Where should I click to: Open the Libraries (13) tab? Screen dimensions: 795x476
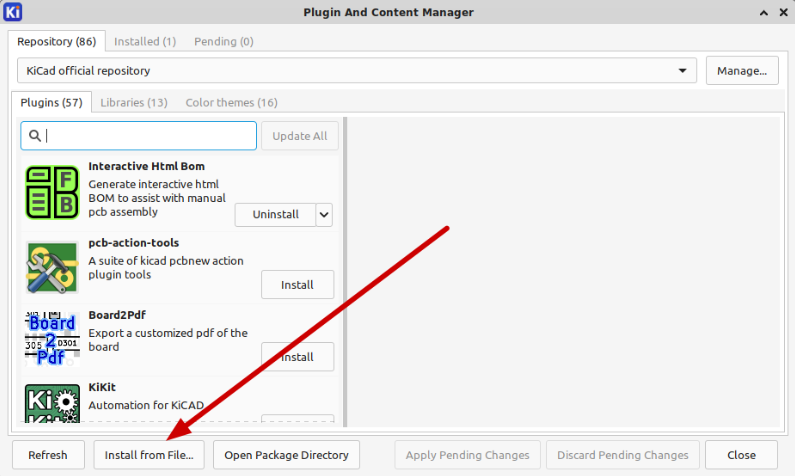134,102
